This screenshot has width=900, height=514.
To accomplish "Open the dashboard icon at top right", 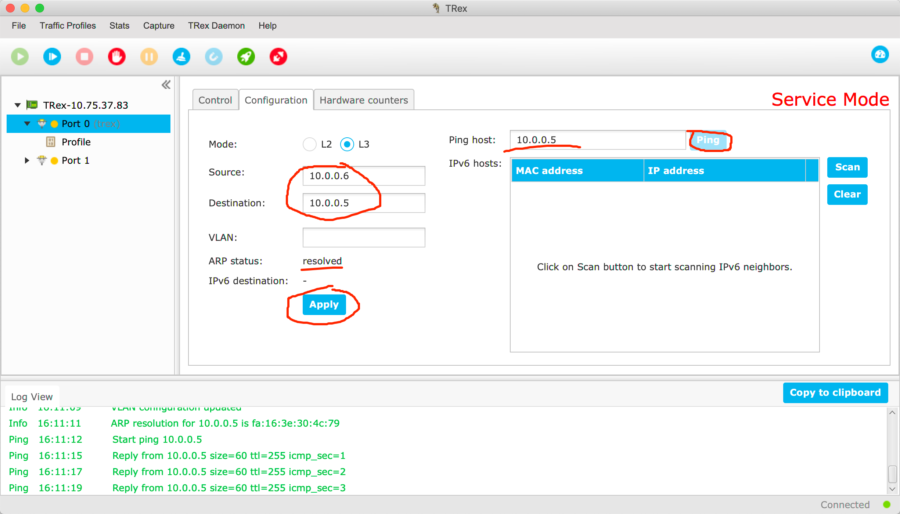I will (880, 54).
